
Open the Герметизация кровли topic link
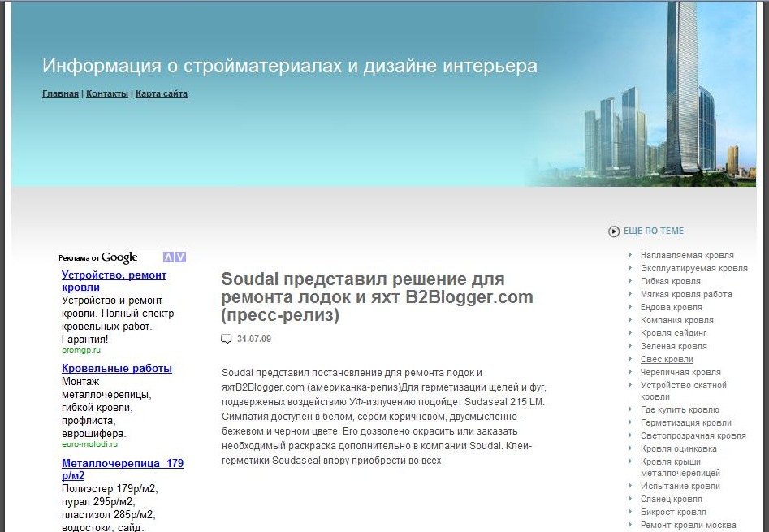(x=686, y=422)
